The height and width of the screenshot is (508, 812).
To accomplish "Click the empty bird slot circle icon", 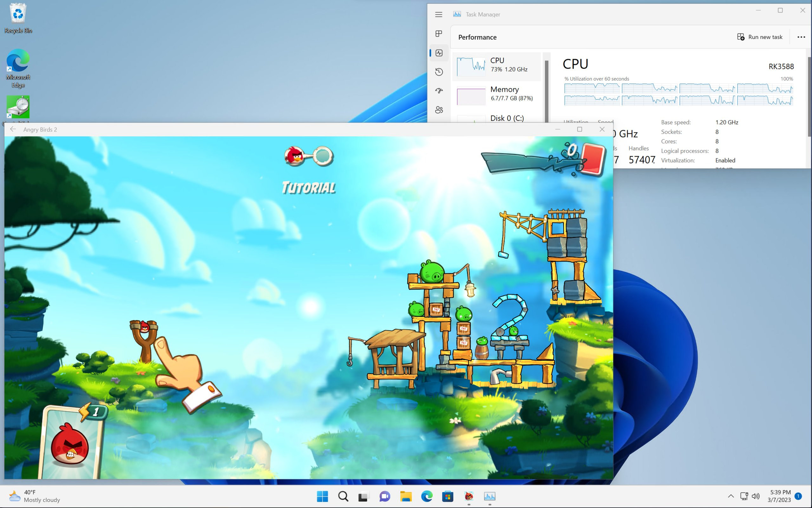I will [x=323, y=156].
